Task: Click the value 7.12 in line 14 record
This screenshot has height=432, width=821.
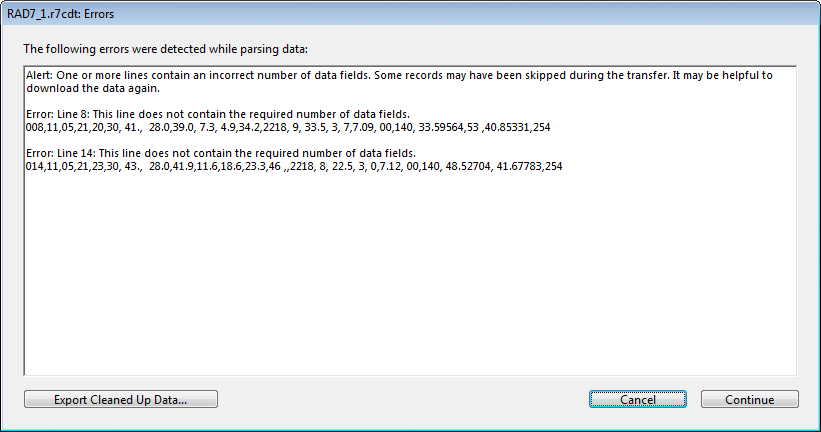Action: point(390,167)
